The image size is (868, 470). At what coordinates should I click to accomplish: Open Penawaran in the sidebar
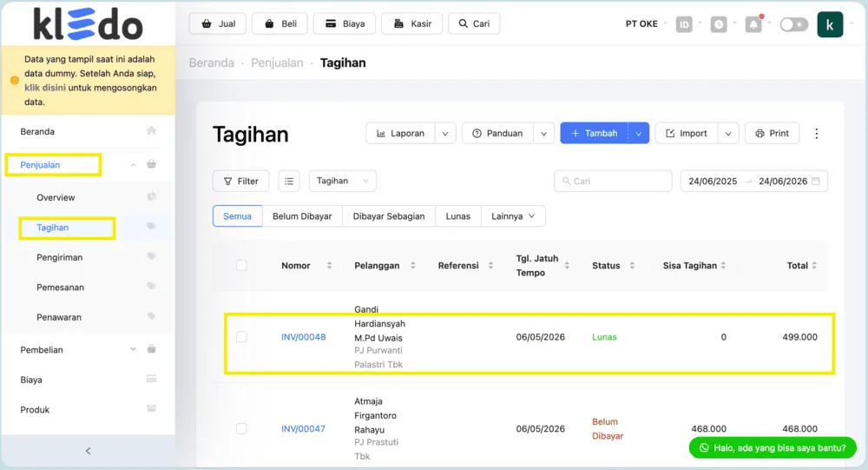click(59, 317)
